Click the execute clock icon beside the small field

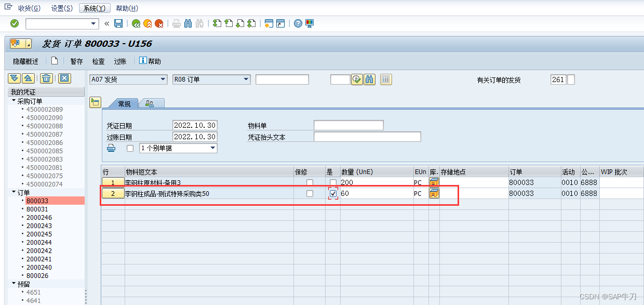point(357,79)
